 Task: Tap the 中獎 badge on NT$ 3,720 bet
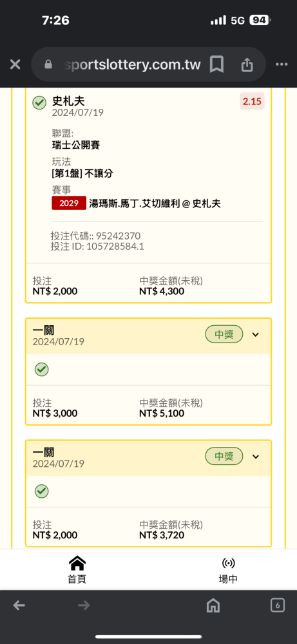pos(224,457)
